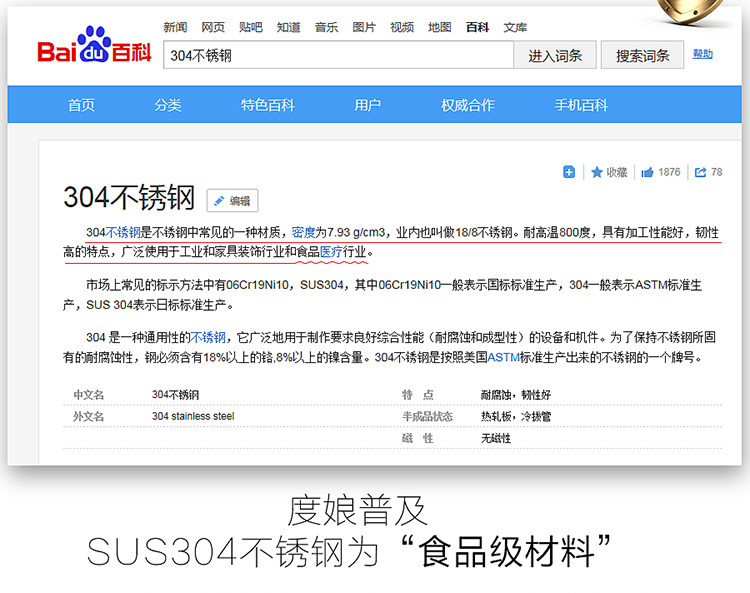750x593 pixels.
Task: Click the 半成品状态 label
Action: pyautogui.click(x=427, y=416)
